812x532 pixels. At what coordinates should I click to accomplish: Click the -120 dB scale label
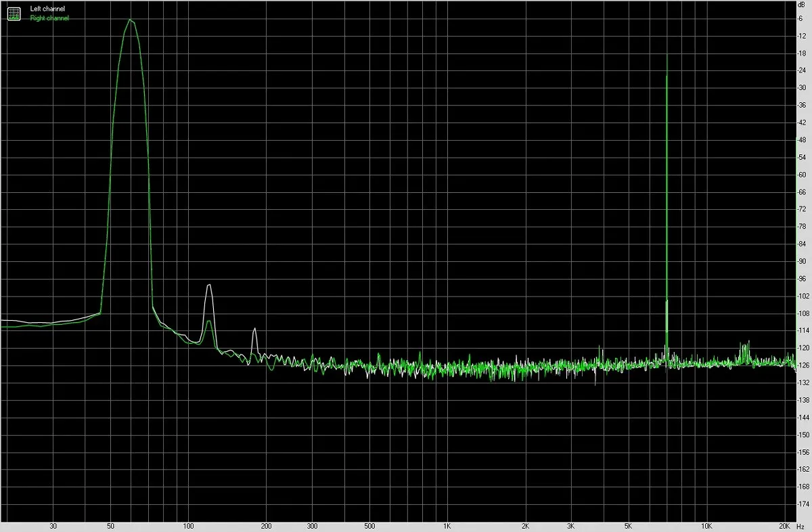(803, 348)
